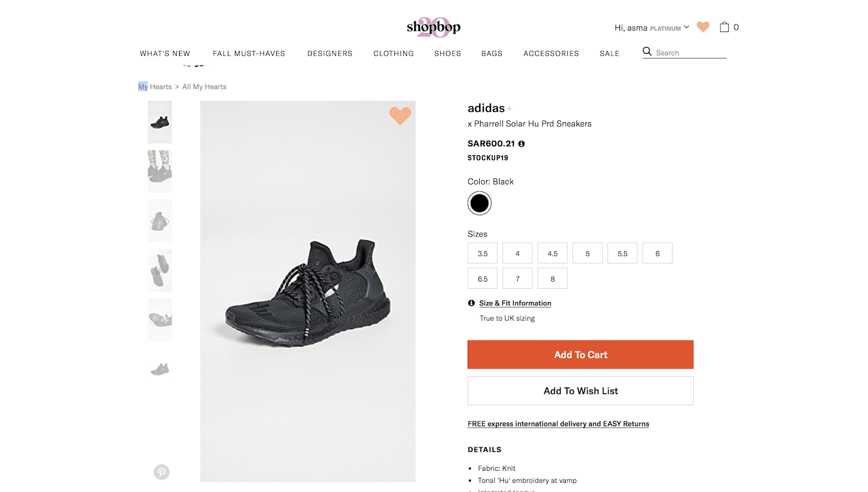Open the FREE express international delivery link
Viewport: 868px width, 492px height.
[x=558, y=424]
